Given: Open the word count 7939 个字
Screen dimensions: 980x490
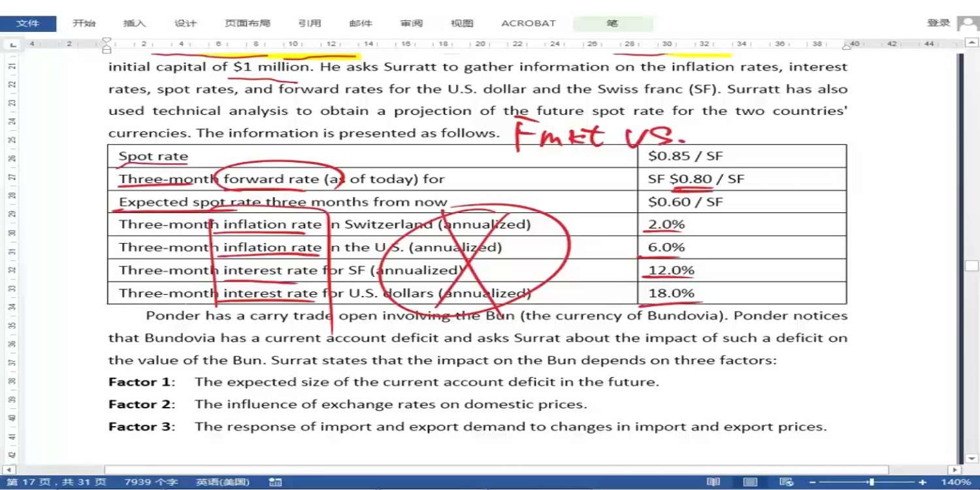Looking at the screenshot, I should (x=151, y=482).
